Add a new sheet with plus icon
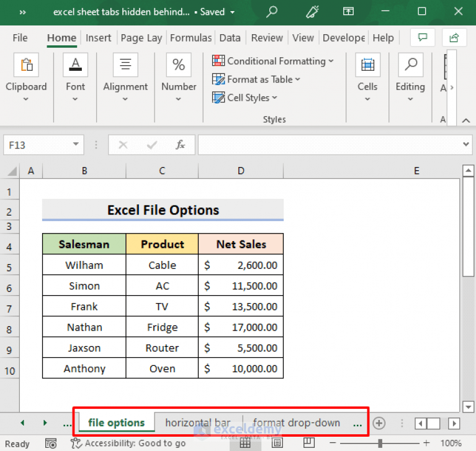 [x=379, y=423]
